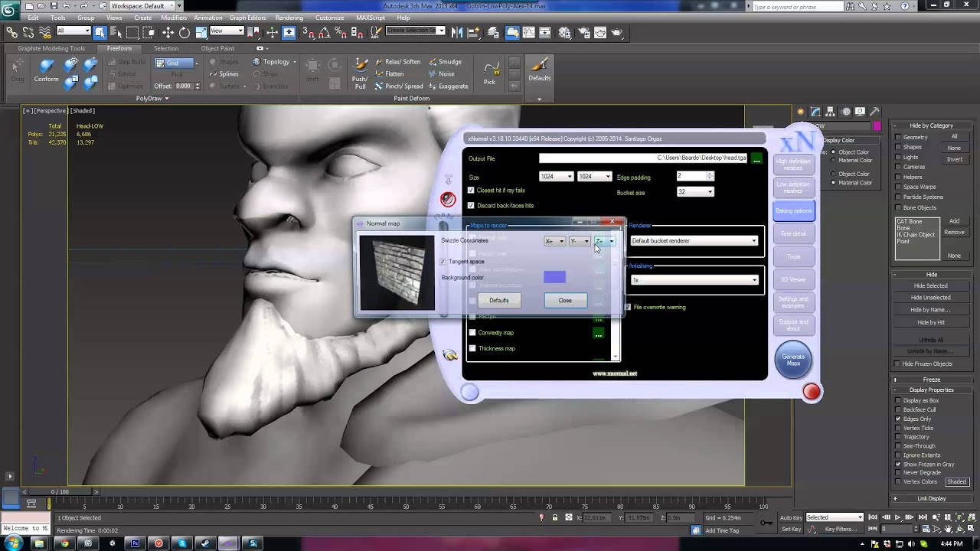The width and height of the screenshot is (980, 551).
Task: Click the magenta object color swatch
Action: point(877,126)
